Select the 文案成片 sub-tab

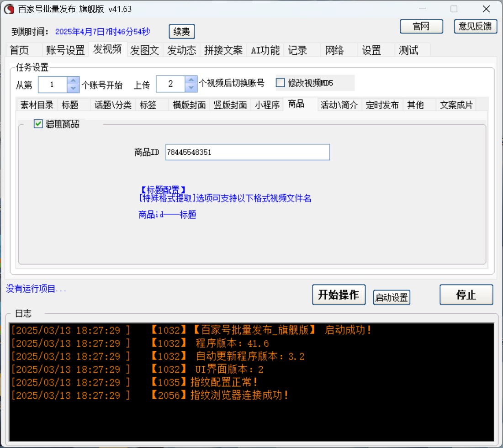[456, 105]
